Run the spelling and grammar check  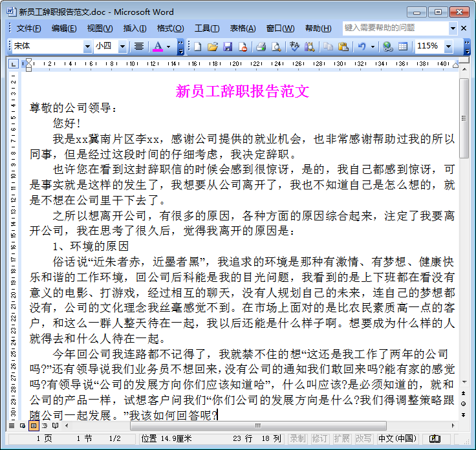[294, 47]
